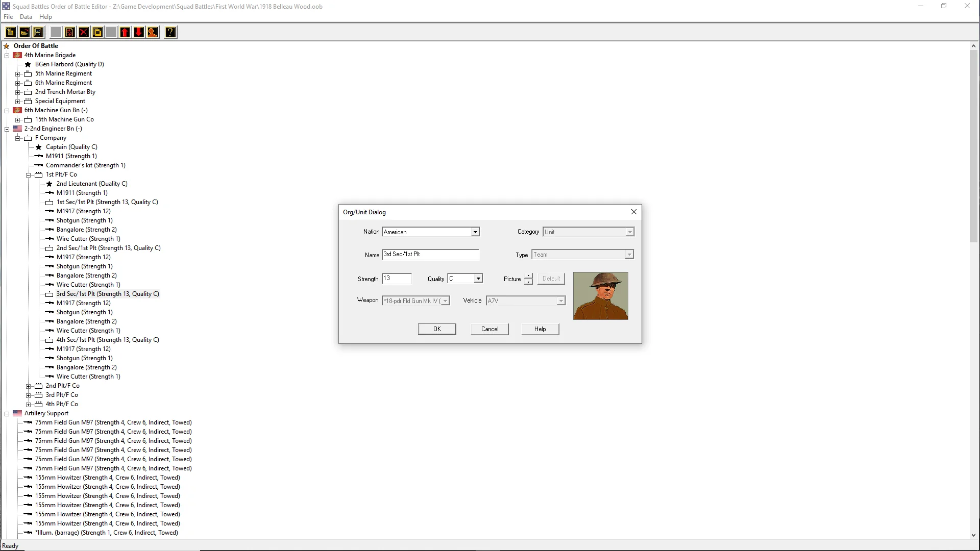Screen dimensions: 980x551
Task: Expand the 2nd Plt/F Co node
Action: (x=29, y=386)
